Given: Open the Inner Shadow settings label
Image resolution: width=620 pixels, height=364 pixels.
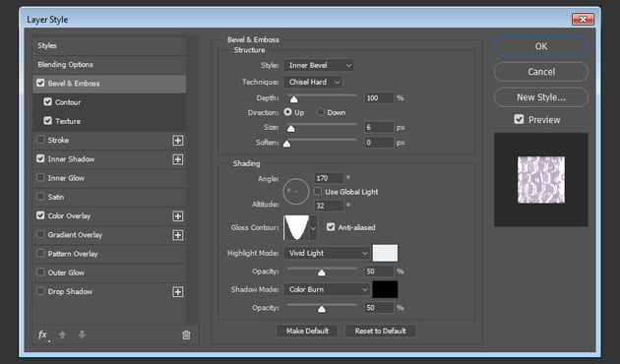Looking at the screenshot, I should point(71,159).
